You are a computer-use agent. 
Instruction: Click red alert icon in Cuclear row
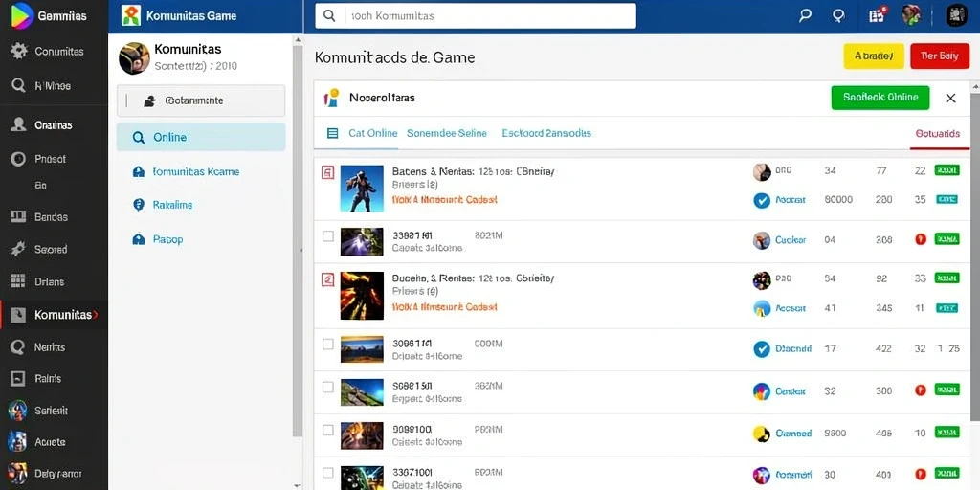pyautogui.click(x=920, y=238)
